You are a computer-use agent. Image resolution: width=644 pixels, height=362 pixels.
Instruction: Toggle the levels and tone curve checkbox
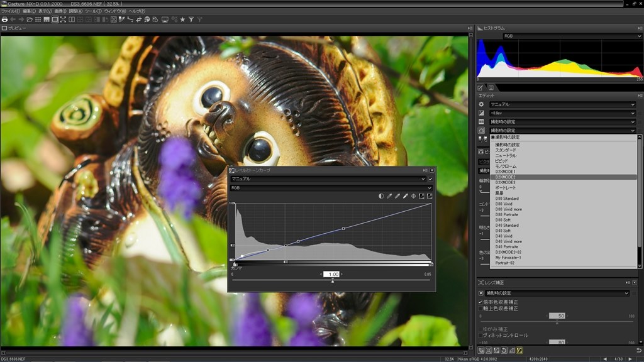coord(431,179)
